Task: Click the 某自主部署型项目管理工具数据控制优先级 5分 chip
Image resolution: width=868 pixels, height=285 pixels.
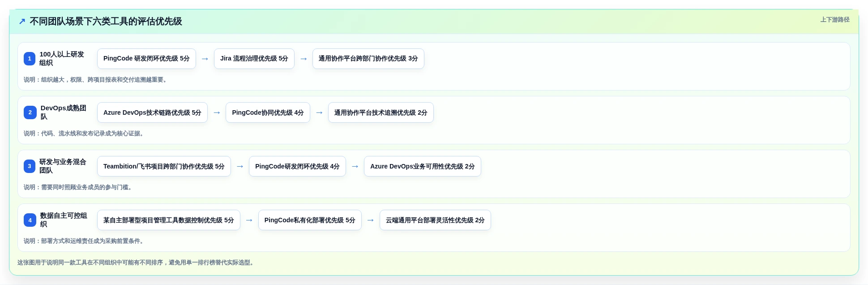Action: (x=169, y=220)
